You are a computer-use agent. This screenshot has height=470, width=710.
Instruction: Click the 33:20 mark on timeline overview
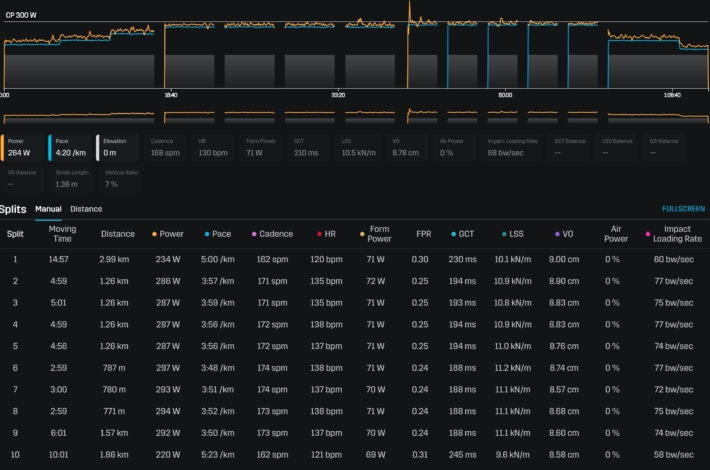[x=338, y=96]
